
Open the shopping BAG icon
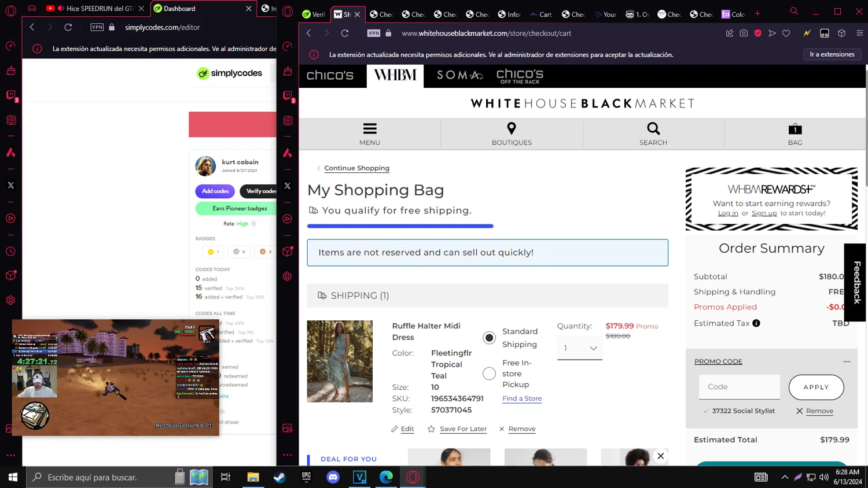[x=795, y=129]
